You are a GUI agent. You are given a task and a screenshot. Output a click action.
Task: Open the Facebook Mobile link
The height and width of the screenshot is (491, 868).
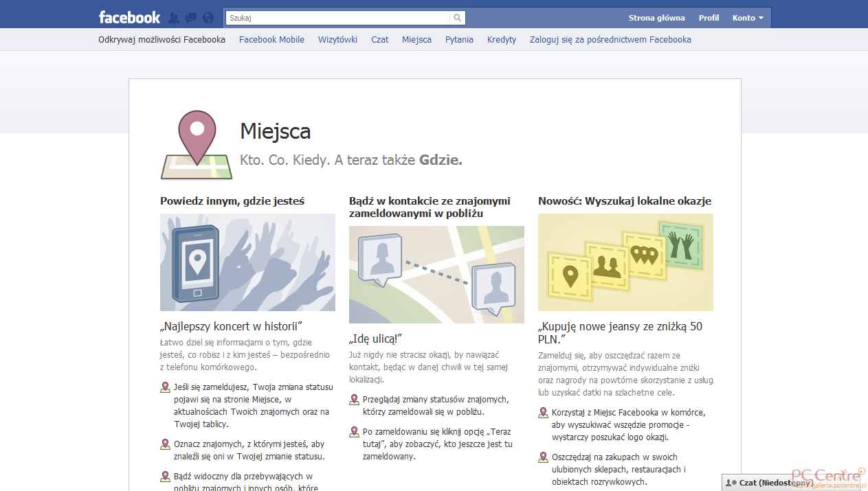click(271, 39)
